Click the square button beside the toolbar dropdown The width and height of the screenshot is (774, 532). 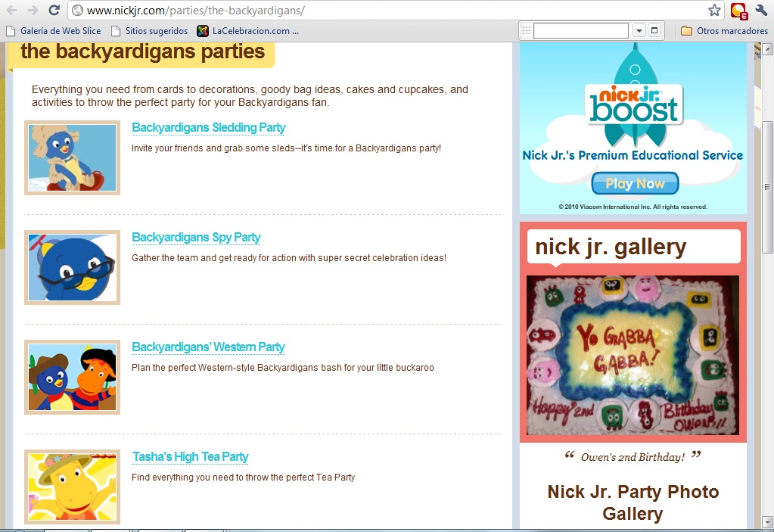[654, 30]
